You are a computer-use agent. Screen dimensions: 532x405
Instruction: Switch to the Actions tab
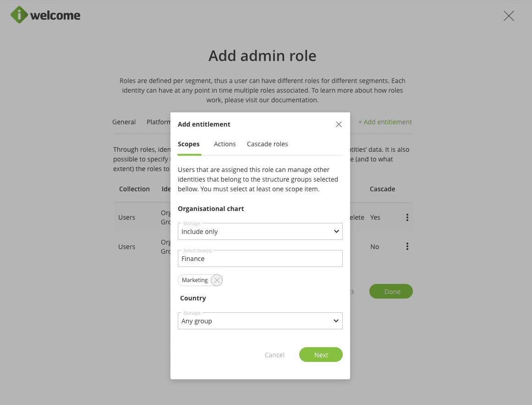225,144
